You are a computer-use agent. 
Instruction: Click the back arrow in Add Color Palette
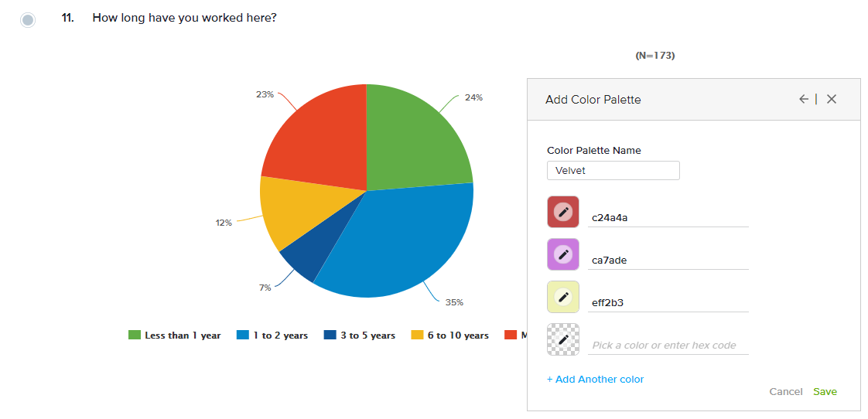click(x=804, y=99)
